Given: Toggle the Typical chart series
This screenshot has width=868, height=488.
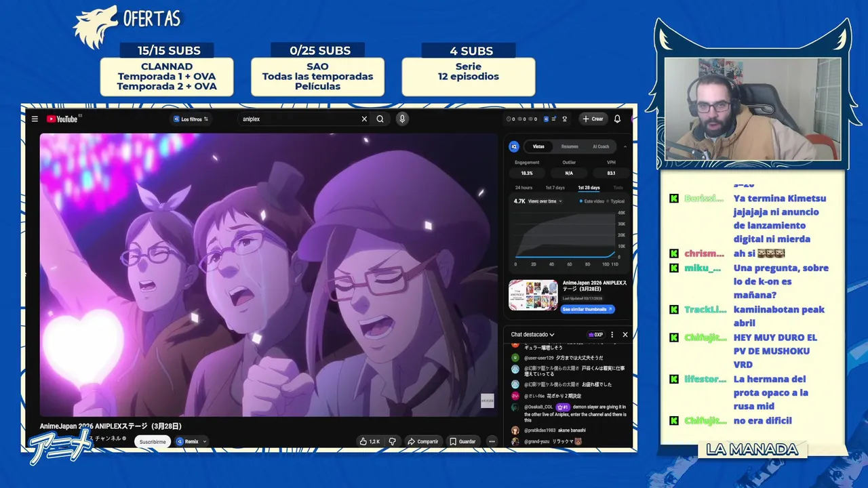Looking at the screenshot, I should point(616,201).
